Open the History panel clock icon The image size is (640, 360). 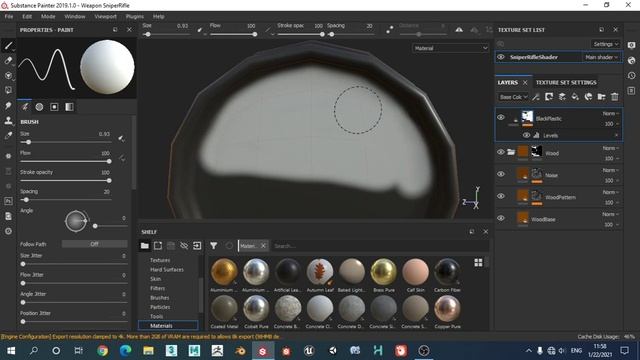tap(631, 76)
